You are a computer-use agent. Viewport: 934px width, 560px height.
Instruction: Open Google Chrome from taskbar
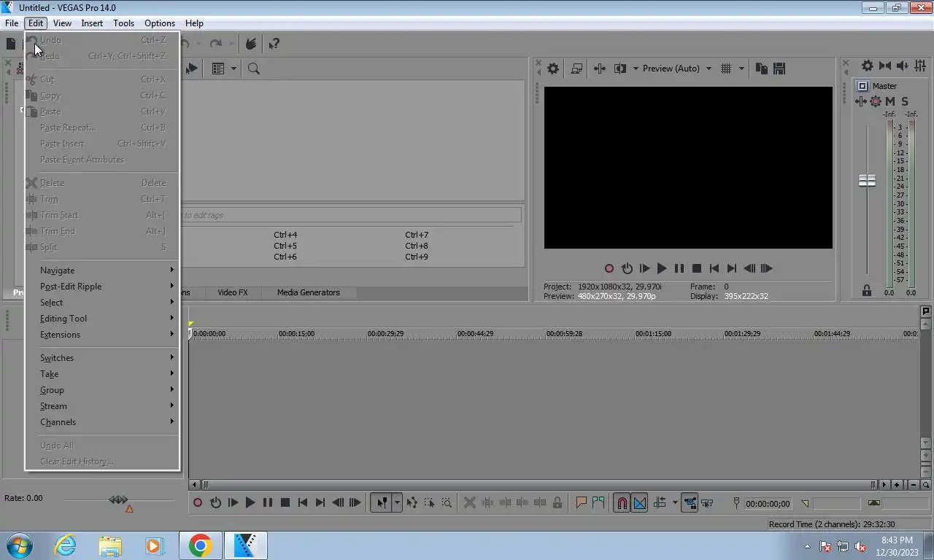pyautogui.click(x=200, y=545)
